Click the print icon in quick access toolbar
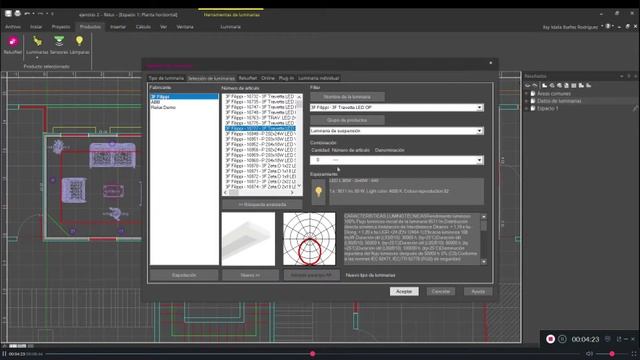The image size is (640, 360). pos(18,14)
